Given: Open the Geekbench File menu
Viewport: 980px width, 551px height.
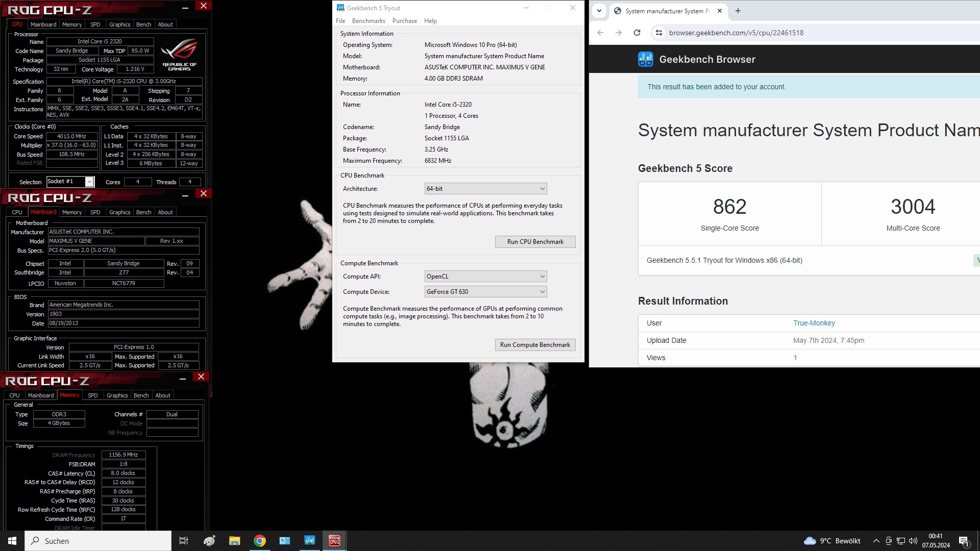Looking at the screenshot, I should click(x=340, y=21).
